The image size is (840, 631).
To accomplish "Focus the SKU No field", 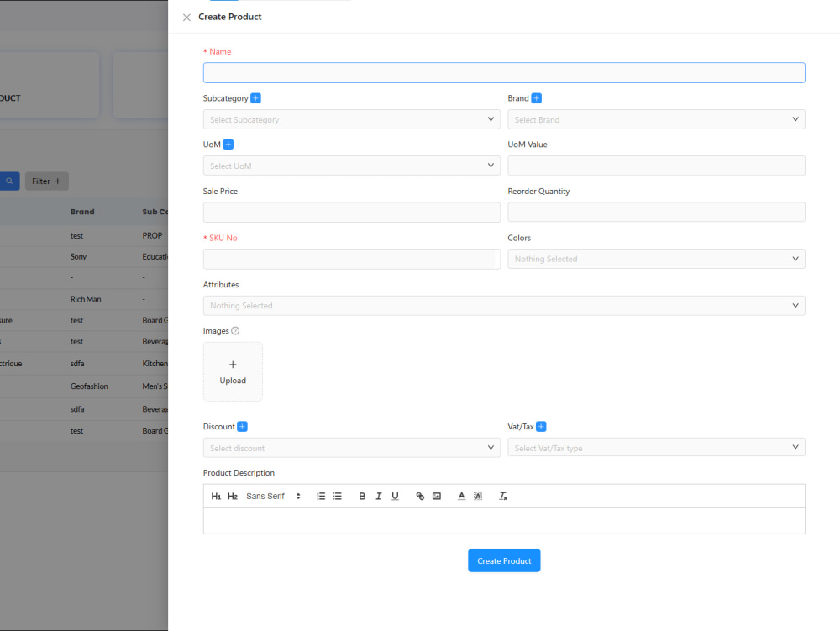I will coord(351,259).
